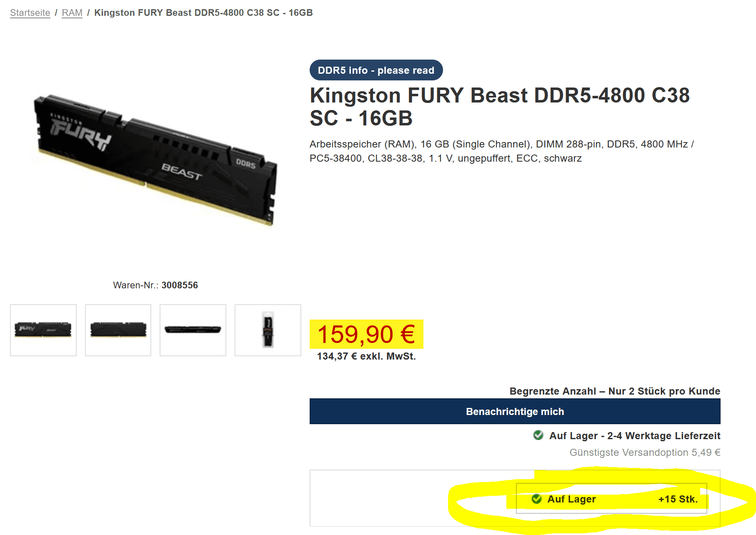Click the Günstigste Versandoption 5,49 € text
This screenshot has height=535, width=756.
point(645,452)
